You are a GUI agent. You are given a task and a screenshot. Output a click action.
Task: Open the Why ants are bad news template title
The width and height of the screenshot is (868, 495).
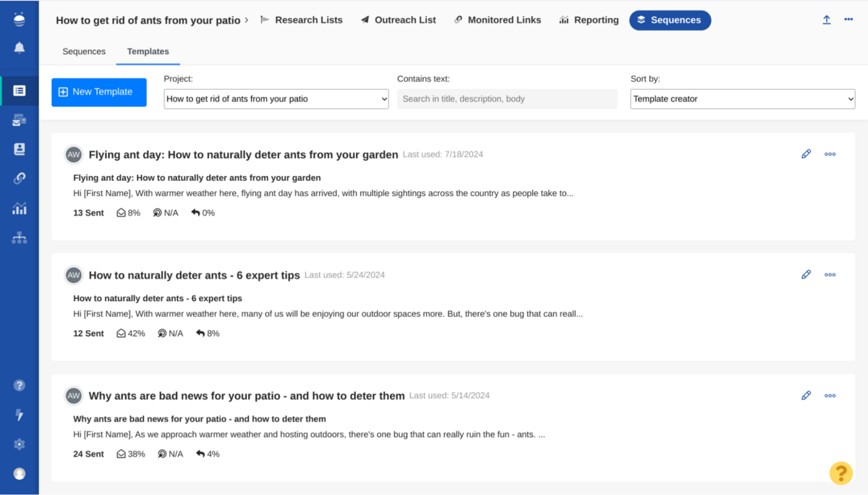click(246, 396)
